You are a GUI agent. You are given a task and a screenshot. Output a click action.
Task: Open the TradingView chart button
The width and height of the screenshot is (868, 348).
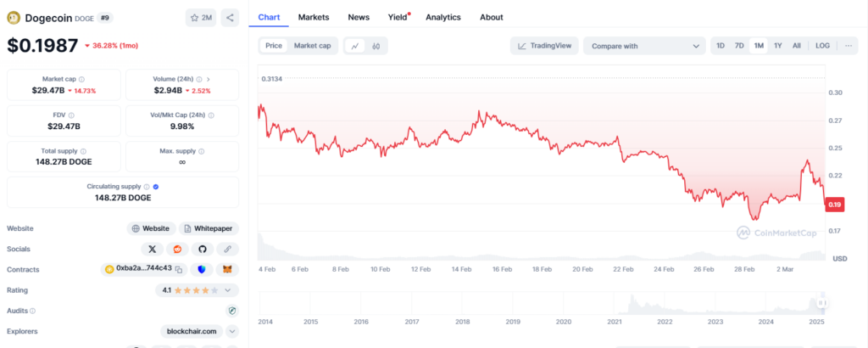543,46
